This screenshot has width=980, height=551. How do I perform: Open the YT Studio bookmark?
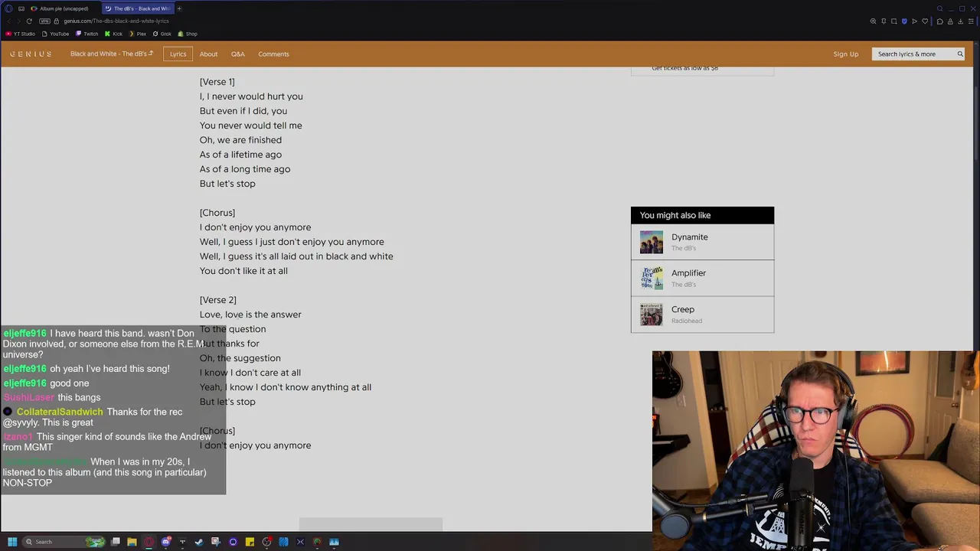click(x=21, y=34)
